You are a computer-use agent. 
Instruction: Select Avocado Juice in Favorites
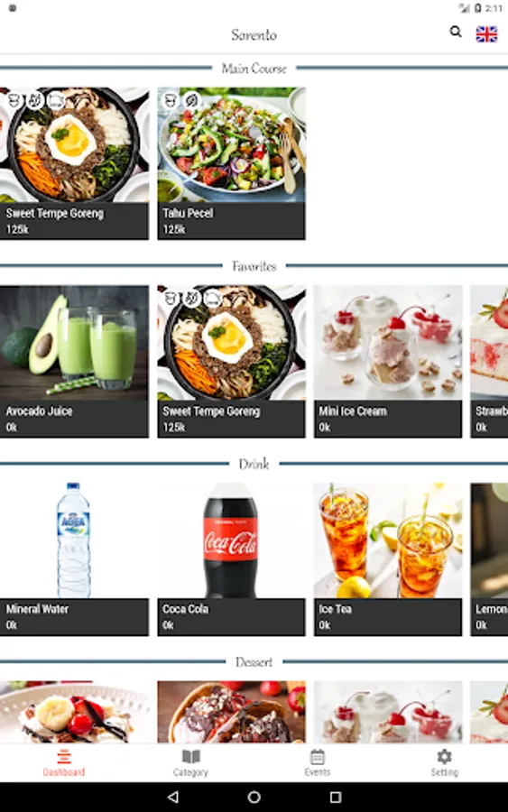(74, 362)
